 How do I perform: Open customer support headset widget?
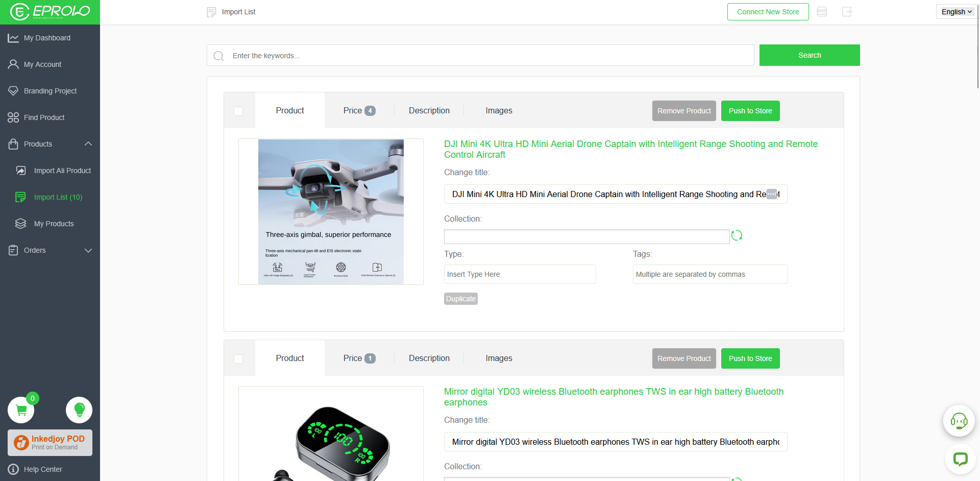959,421
